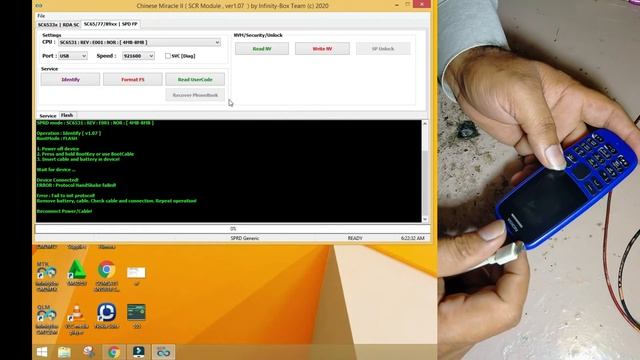Open the Windows Start button

(x=42, y=352)
